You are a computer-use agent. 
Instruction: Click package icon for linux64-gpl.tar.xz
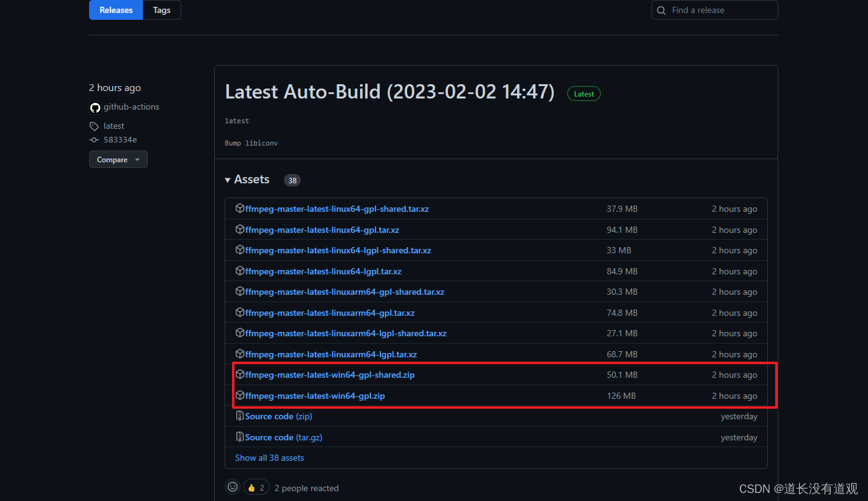[240, 230]
